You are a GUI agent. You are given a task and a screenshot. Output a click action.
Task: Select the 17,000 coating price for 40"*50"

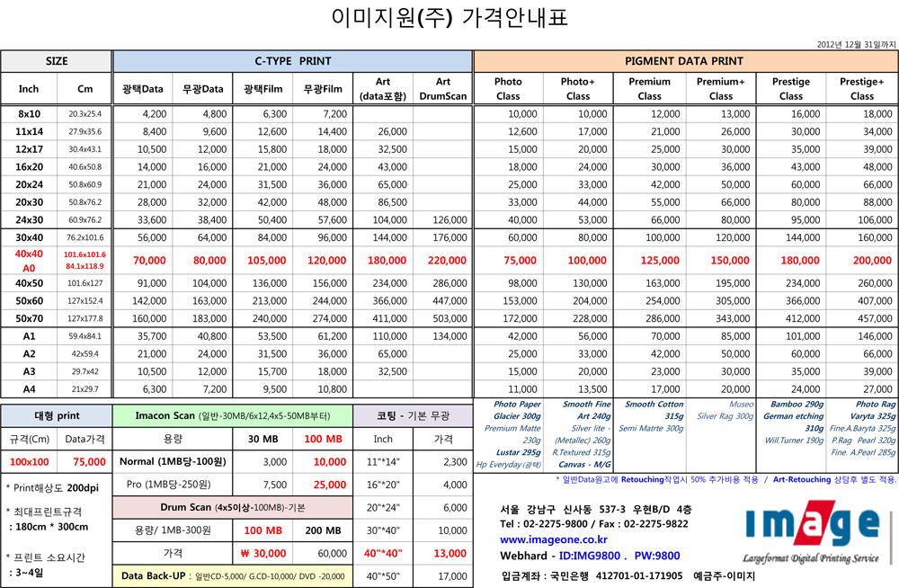452,576
